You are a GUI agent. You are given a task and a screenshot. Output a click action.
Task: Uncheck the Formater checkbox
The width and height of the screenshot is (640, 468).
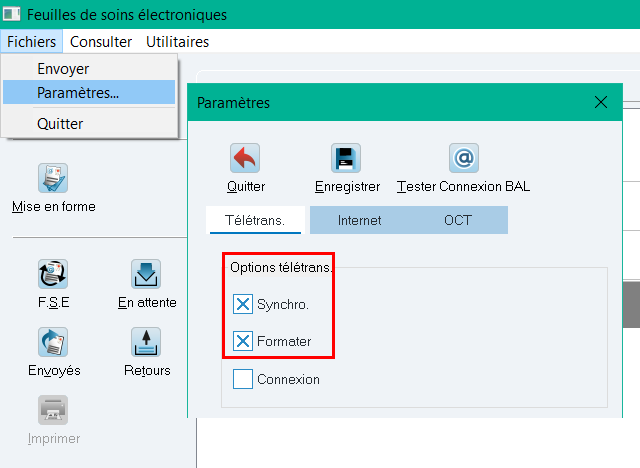tap(243, 341)
